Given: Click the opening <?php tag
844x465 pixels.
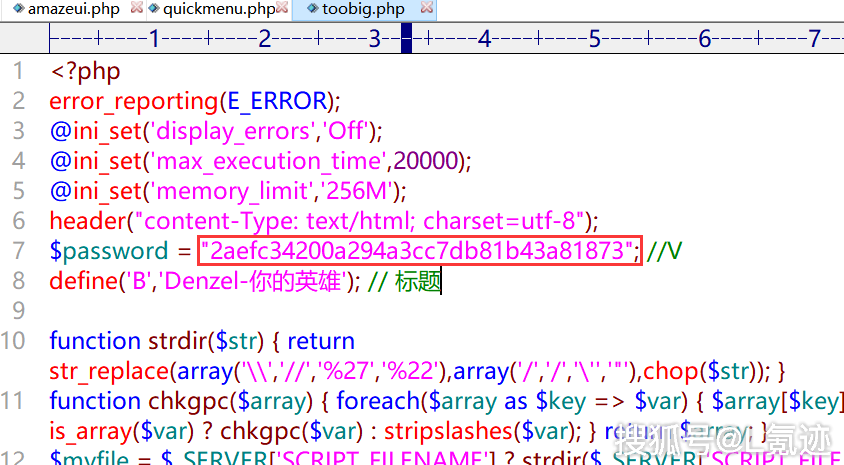Looking at the screenshot, I should [77, 72].
